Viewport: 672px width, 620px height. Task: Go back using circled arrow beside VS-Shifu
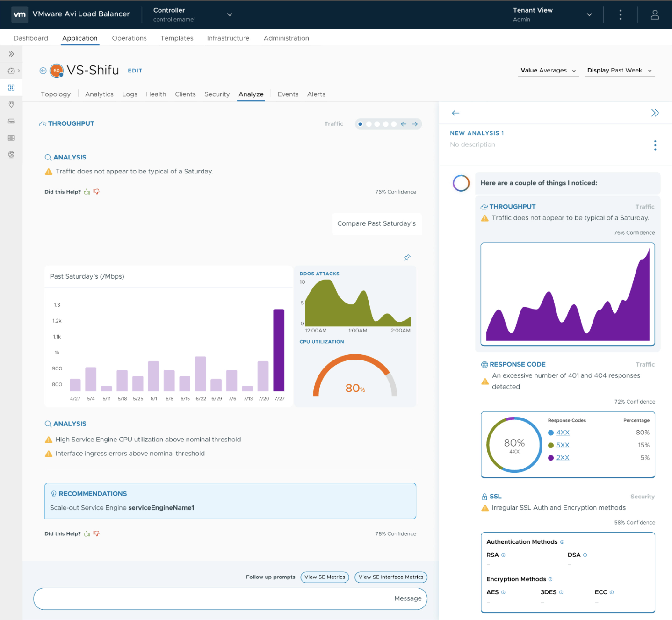[x=43, y=71]
